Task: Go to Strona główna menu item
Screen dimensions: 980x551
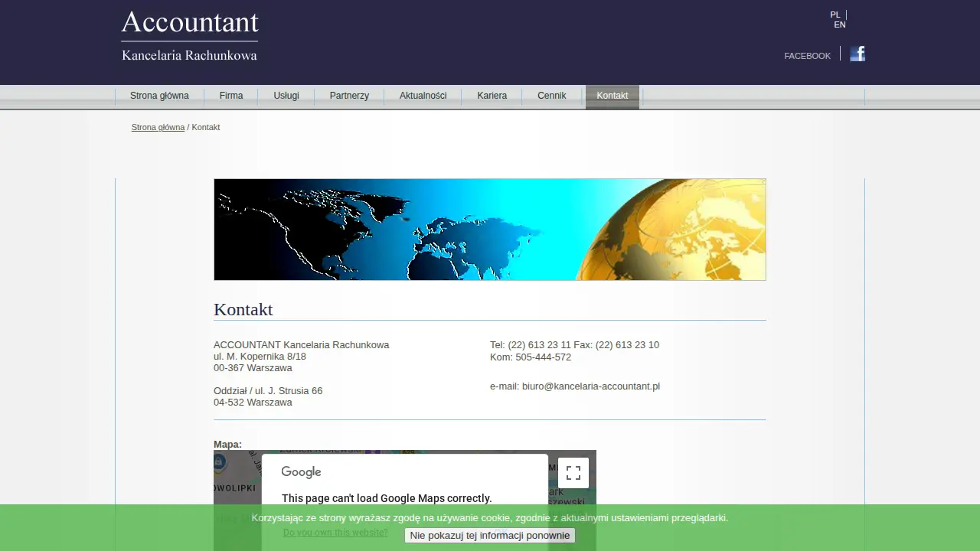Action: [159, 96]
